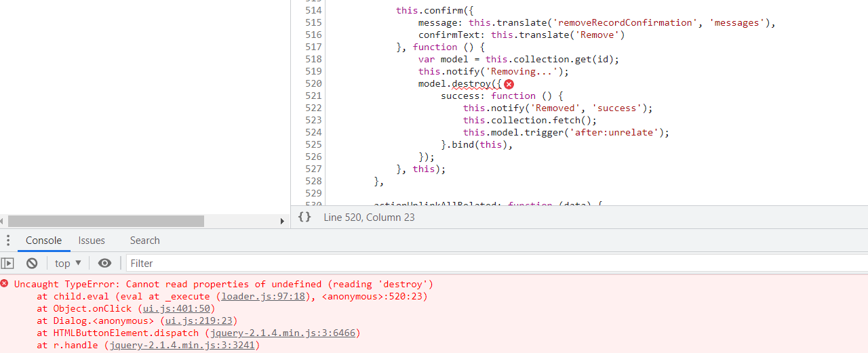868x353 pixels.
Task: Toggle breakpoint on line number 518
Action: [313, 60]
